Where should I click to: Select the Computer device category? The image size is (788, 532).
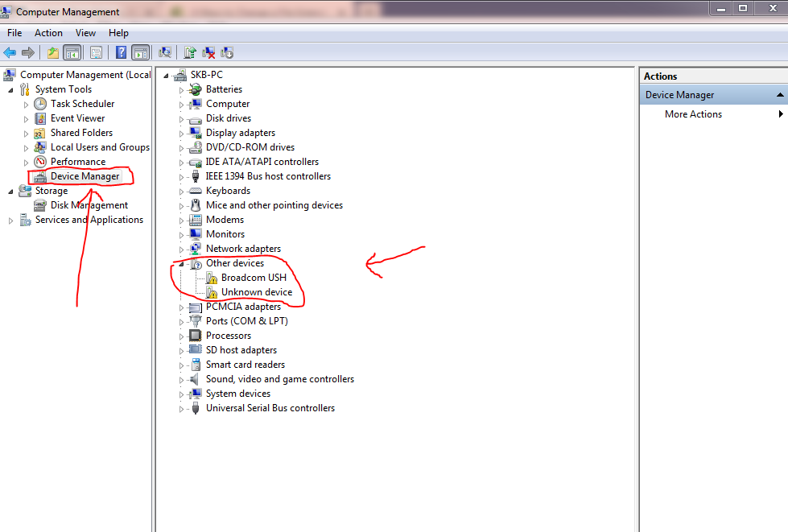[x=228, y=104]
